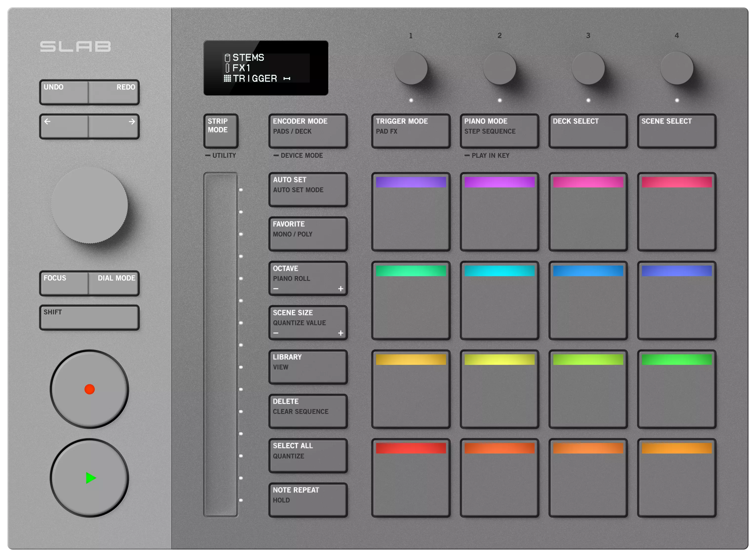Click encoder knob 4
Viewport: 756px width, 557px height.
pyautogui.click(x=676, y=68)
